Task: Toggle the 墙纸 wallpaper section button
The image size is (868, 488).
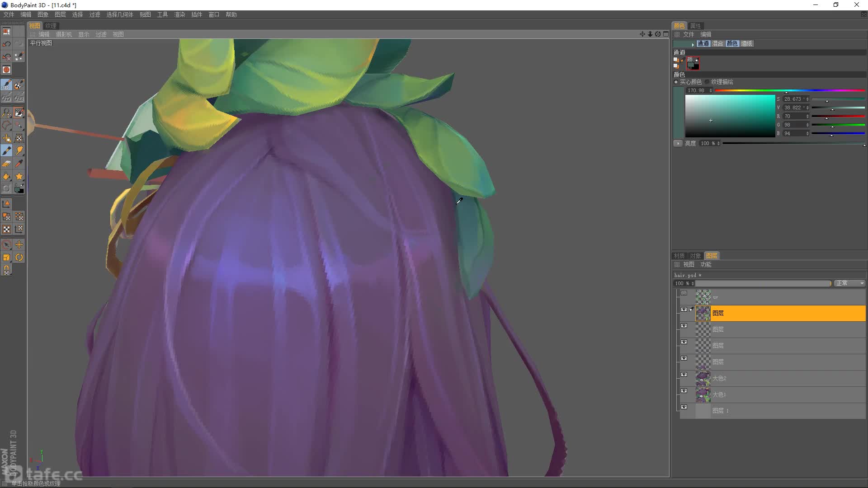Action: (747, 44)
